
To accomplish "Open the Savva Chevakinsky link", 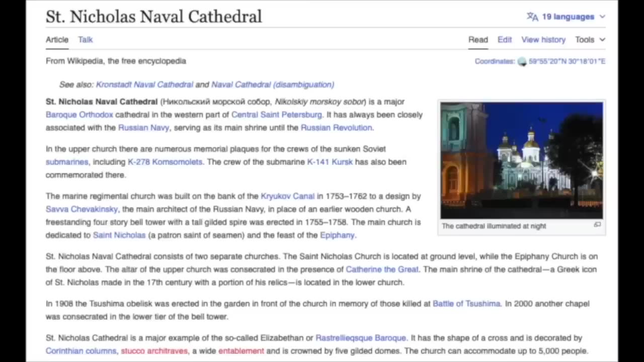I will 82,209.
